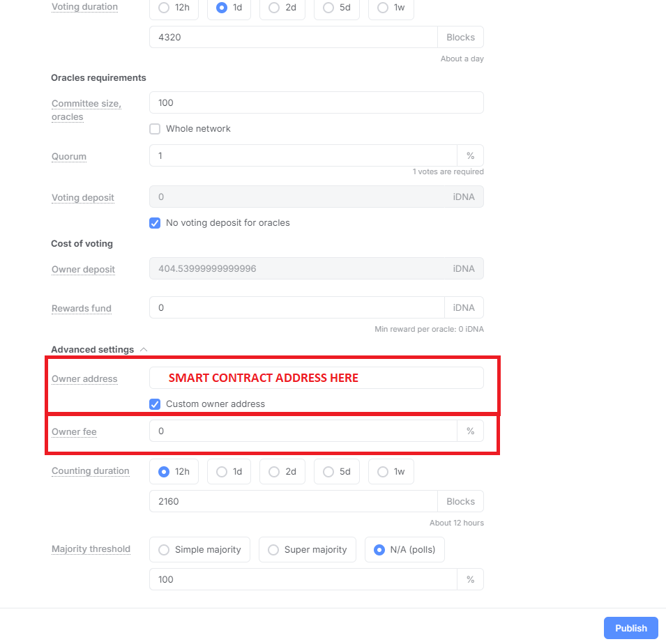
Task: Click the Majority threshold percent field
Action: 303,579
